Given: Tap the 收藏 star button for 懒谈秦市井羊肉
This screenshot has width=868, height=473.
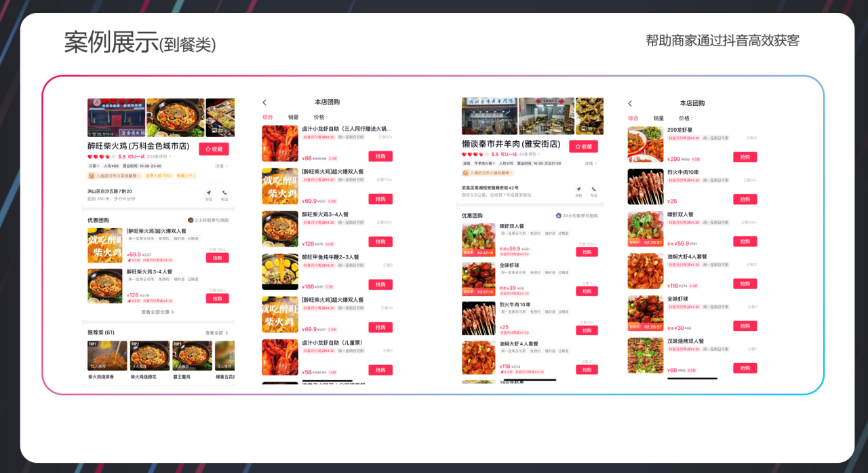Looking at the screenshot, I should (x=585, y=147).
